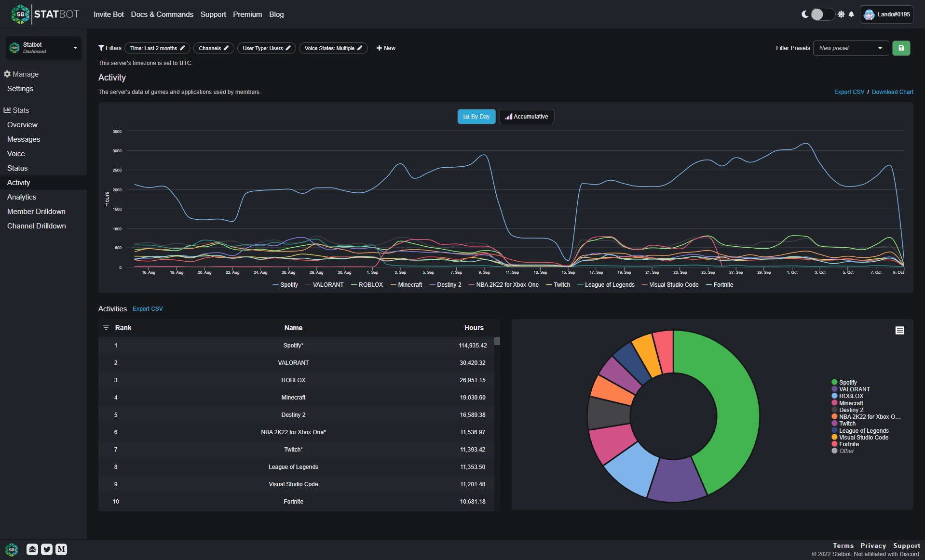Viewport: 925px width, 560px height.
Task: Add a New filter
Action: tap(386, 48)
